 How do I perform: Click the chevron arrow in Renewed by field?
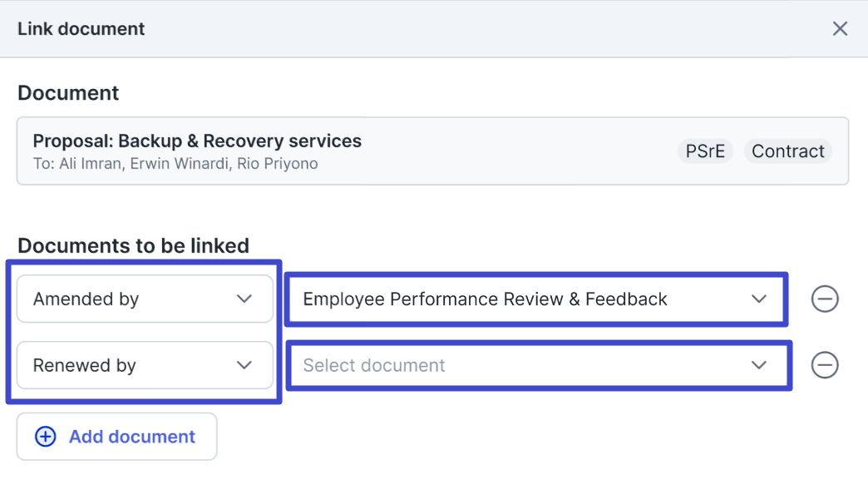[244, 365]
